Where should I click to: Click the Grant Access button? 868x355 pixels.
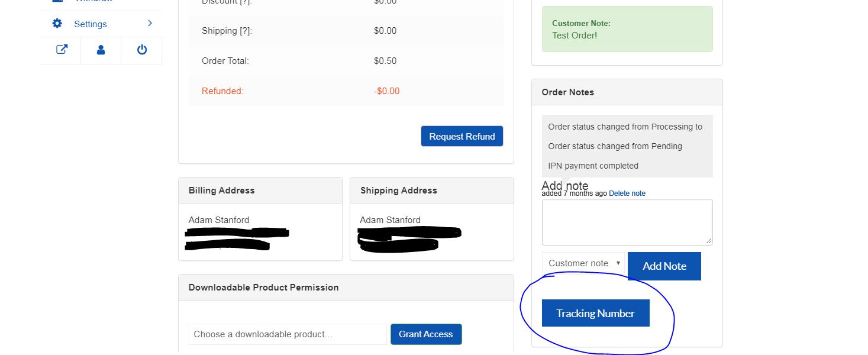click(x=426, y=334)
